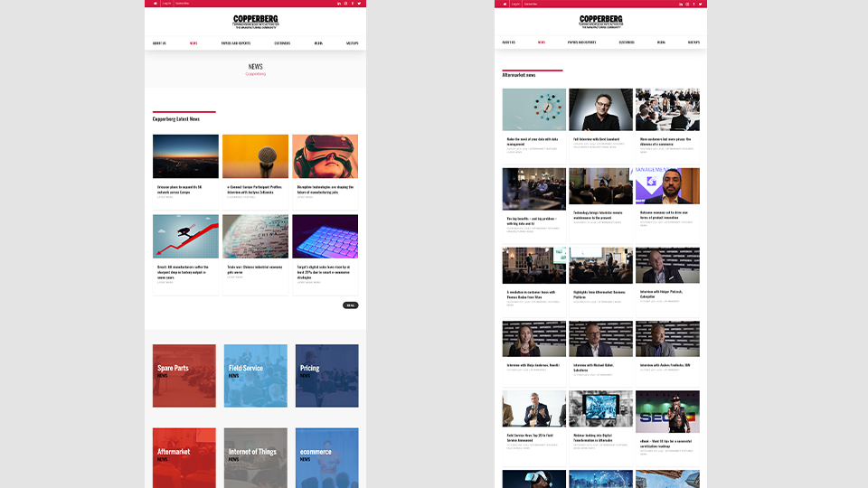
Task: Click Subscribe link in right page top bar
Action: 530,4
